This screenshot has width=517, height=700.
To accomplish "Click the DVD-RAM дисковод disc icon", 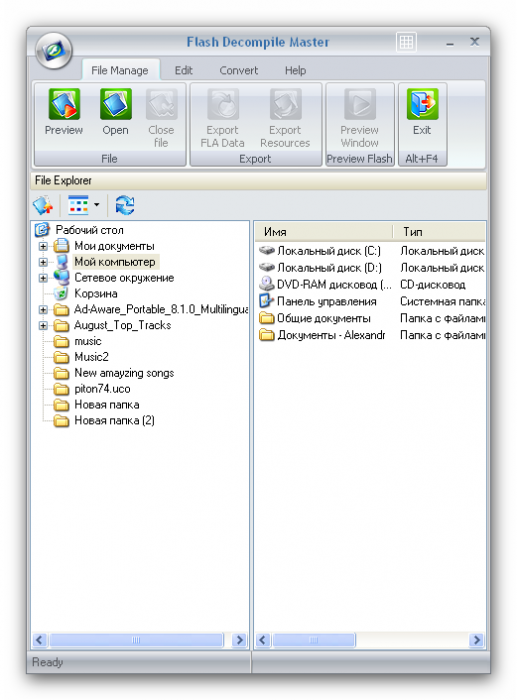I will click(267, 284).
